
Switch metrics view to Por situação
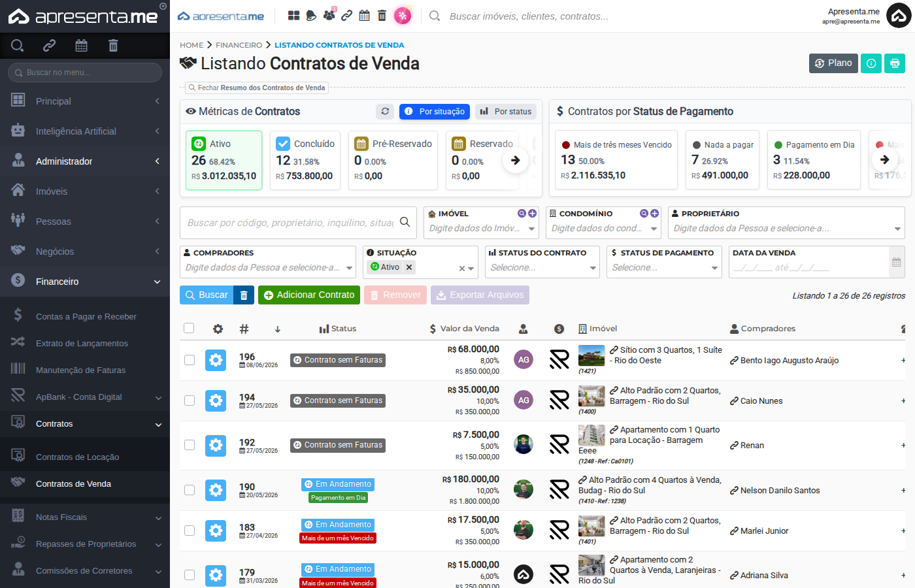pos(435,112)
